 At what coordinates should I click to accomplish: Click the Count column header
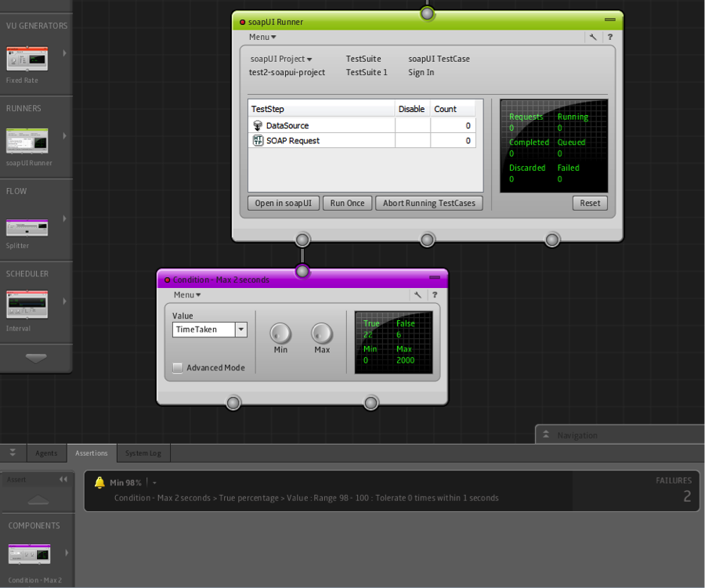[x=453, y=109]
